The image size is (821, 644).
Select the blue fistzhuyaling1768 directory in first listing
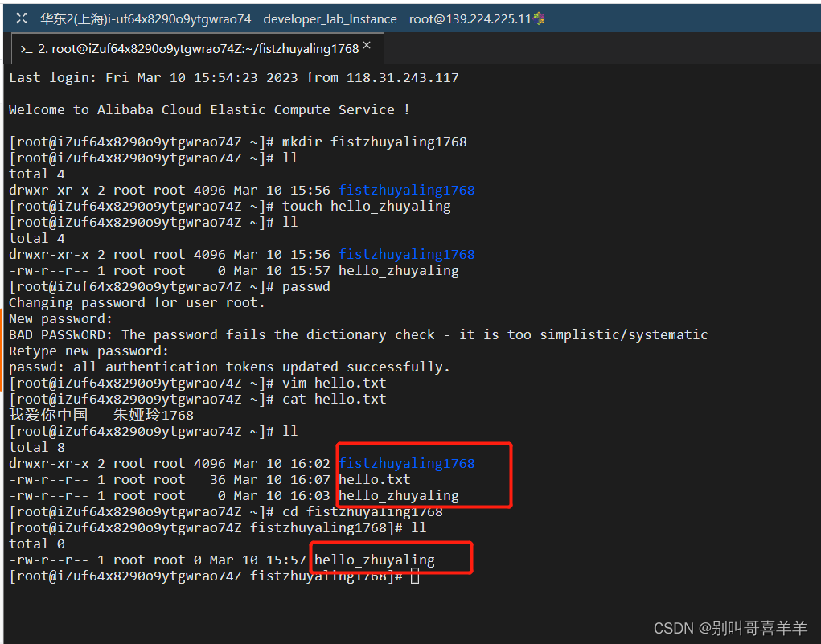[406, 190]
